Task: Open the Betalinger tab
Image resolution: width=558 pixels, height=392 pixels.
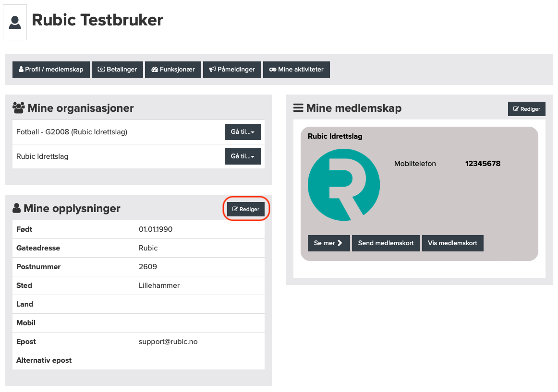Action: coord(118,70)
